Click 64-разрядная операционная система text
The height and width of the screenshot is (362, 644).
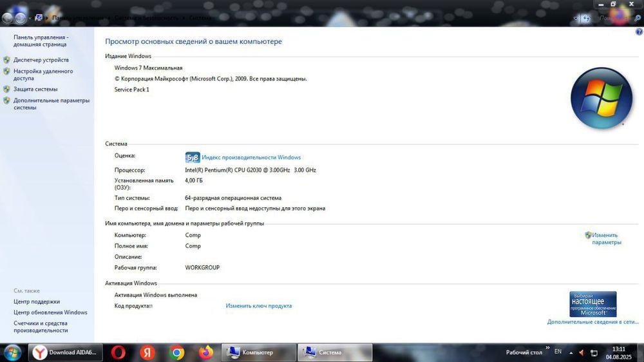pos(233,198)
